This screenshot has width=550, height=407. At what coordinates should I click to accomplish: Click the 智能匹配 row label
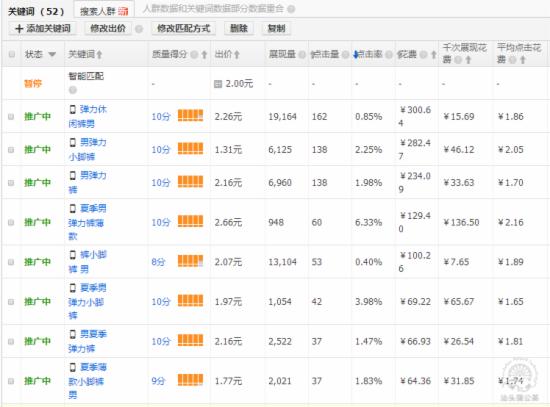pyautogui.click(x=86, y=76)
